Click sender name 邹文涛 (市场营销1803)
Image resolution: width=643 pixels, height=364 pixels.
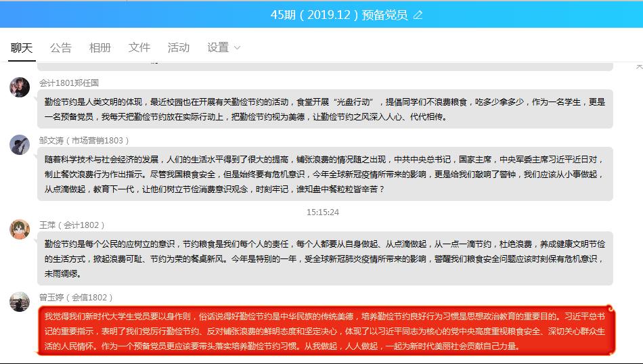coord(84,140)
